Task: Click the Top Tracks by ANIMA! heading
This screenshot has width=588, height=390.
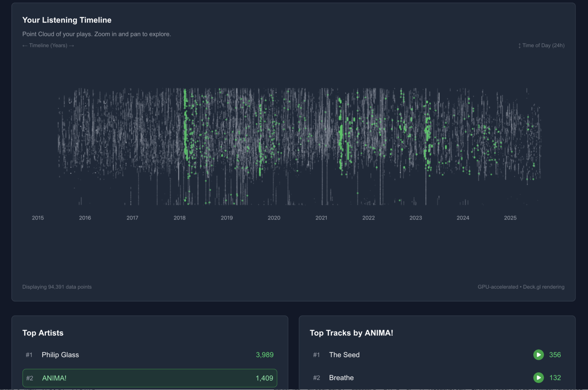Action: 351,333
